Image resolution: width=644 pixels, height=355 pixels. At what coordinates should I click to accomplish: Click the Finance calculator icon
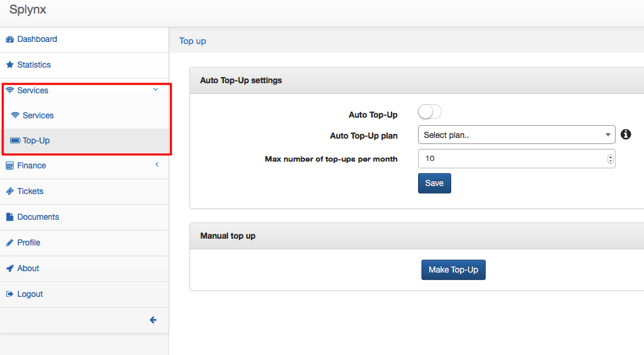click(x=9, y=166)
